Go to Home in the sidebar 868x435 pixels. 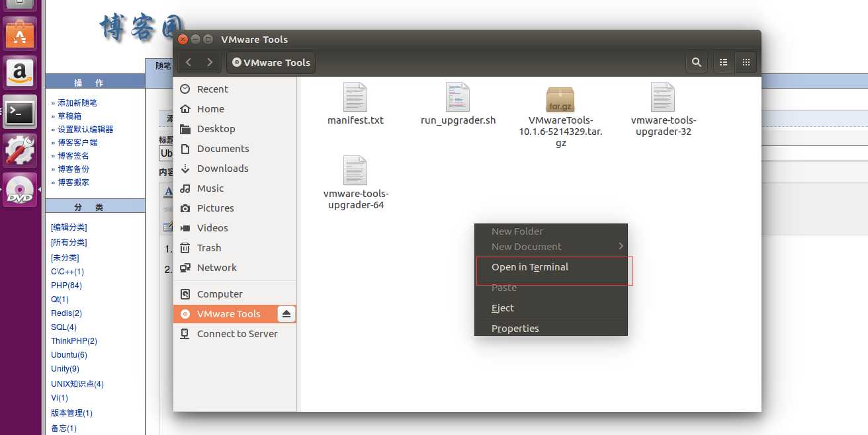point(235,109)
